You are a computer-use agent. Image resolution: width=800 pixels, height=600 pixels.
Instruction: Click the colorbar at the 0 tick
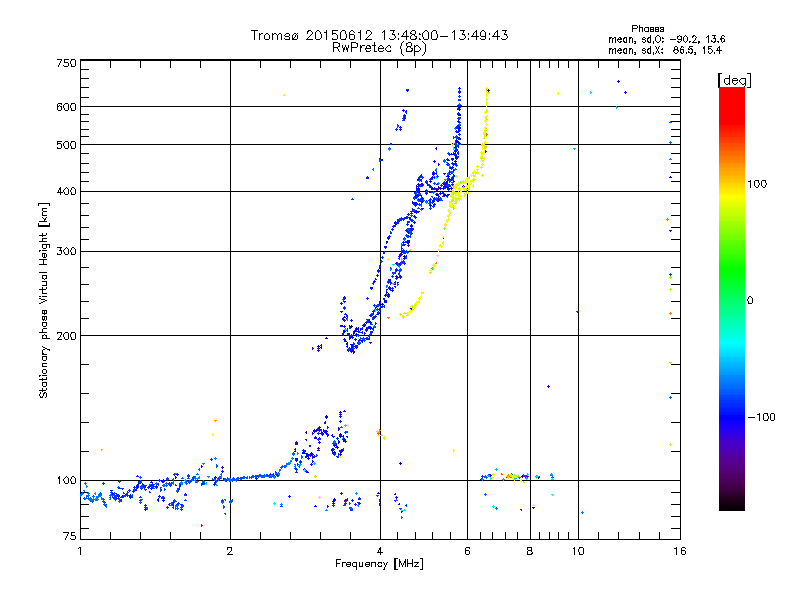pos(732,300)
